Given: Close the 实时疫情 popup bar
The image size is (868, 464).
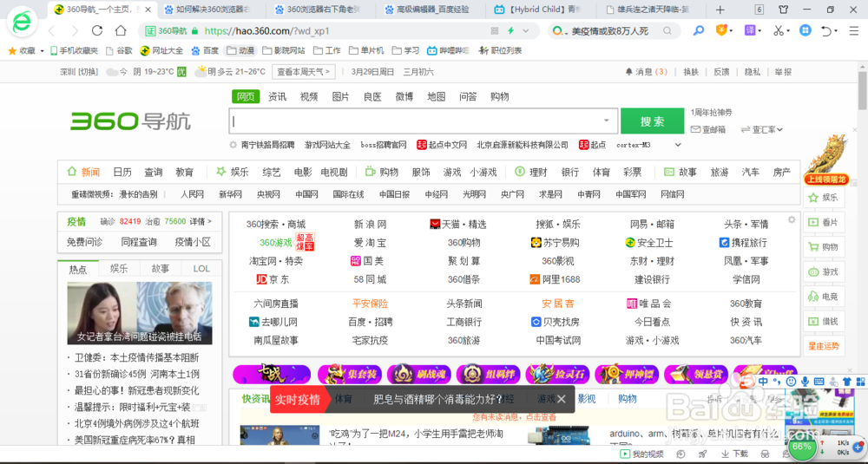Looking at the screenshot, I should (x=561, y=399).
